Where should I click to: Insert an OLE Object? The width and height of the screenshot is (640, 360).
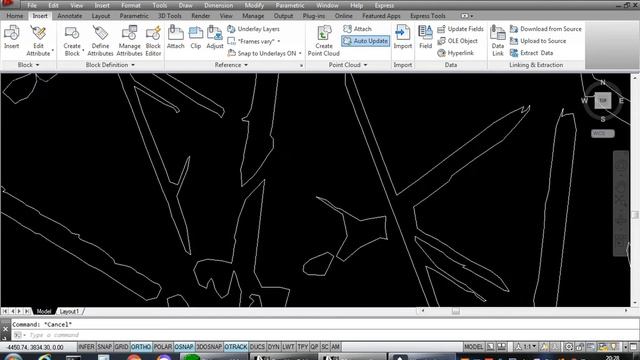click(x=457, y=41)
